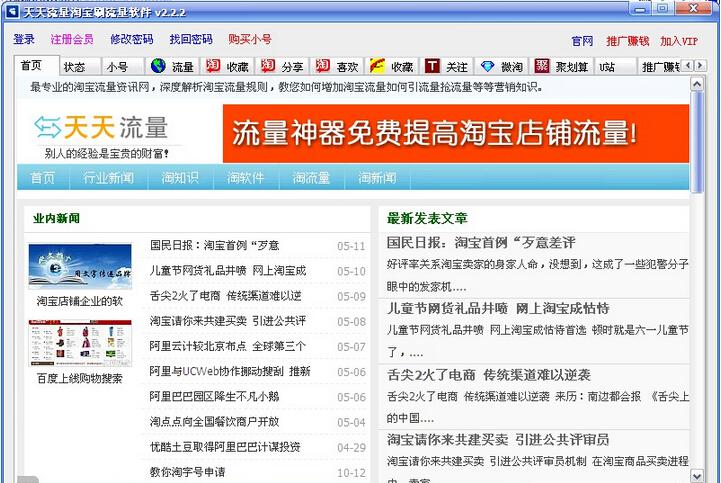Switch to the 首页 tab
721x483 pixels.
pyautogui.click(x=36, y=66)
